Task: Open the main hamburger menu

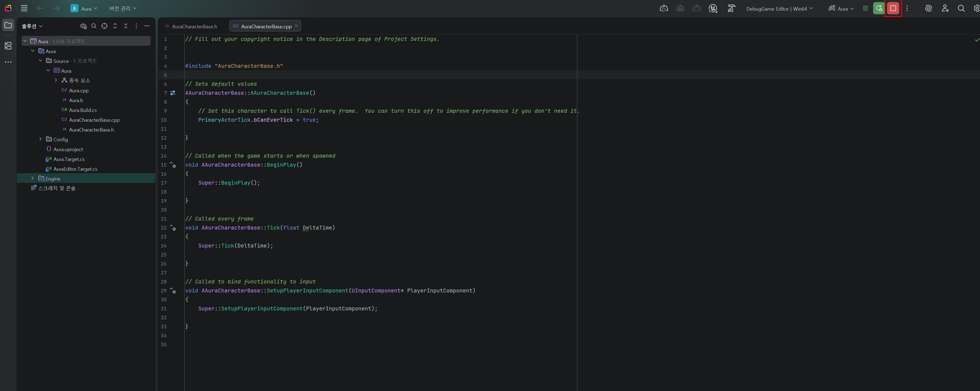Action: coord(24,8)
